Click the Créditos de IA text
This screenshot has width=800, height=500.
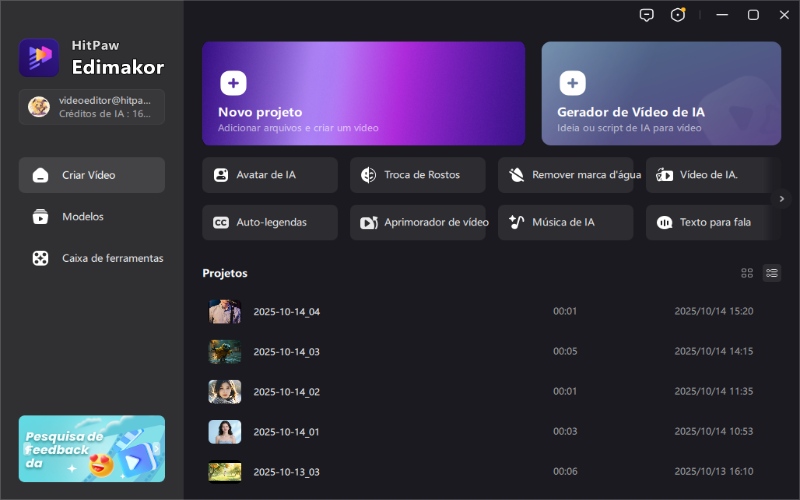click(105, 114)
